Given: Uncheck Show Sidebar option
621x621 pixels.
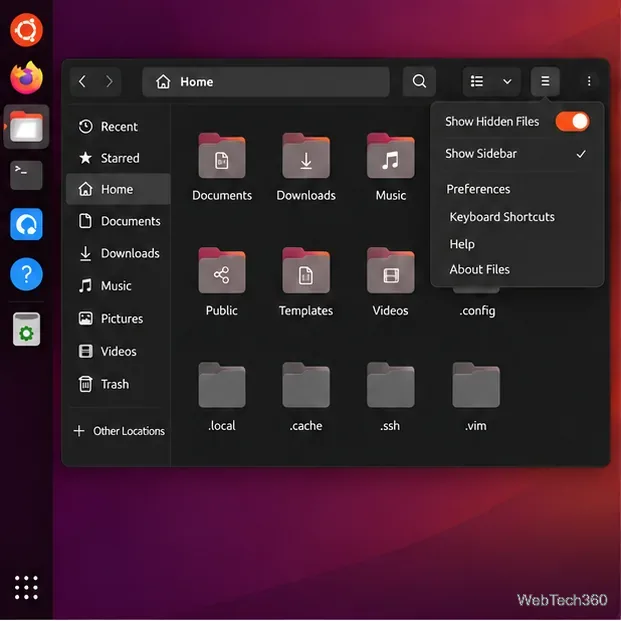Looking at the screenshot, I should [517, 154].
